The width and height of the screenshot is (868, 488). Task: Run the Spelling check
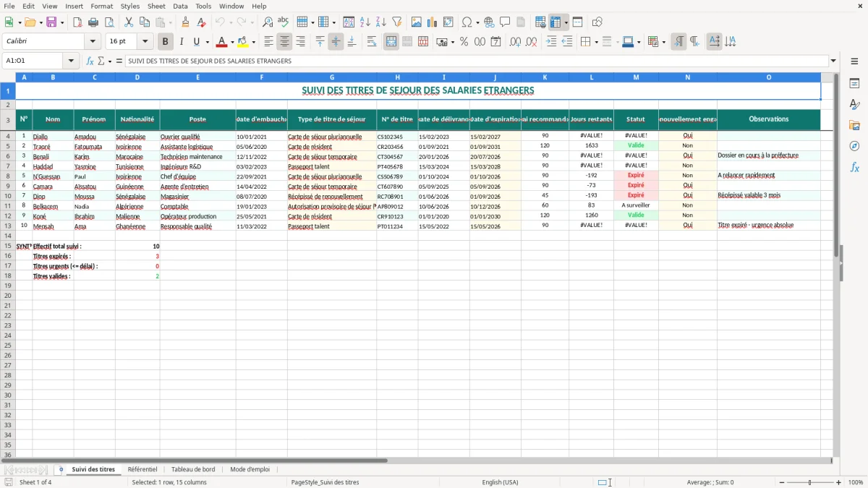283,22
